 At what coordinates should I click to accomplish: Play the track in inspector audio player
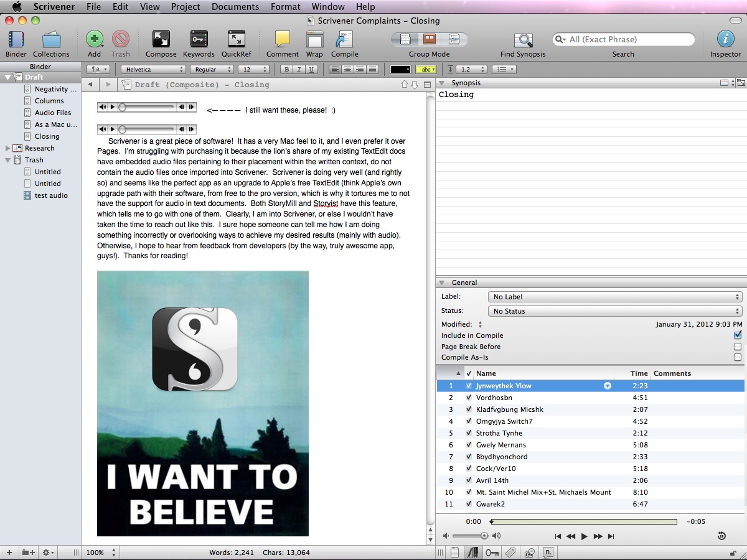(x=584, y=536)
